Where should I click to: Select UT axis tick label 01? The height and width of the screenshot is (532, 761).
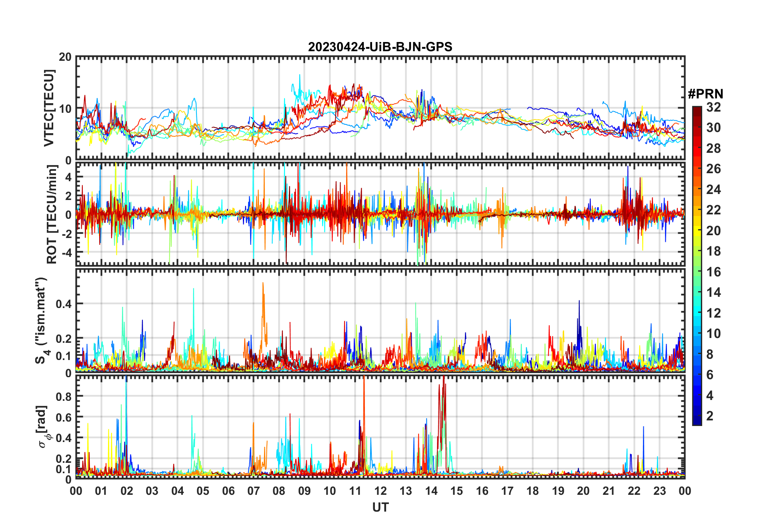pyautogui.click(x=101, y=491)
